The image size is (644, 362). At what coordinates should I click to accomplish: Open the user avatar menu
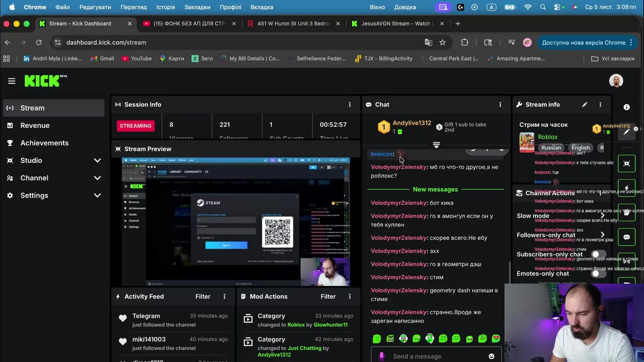point(616,80)
